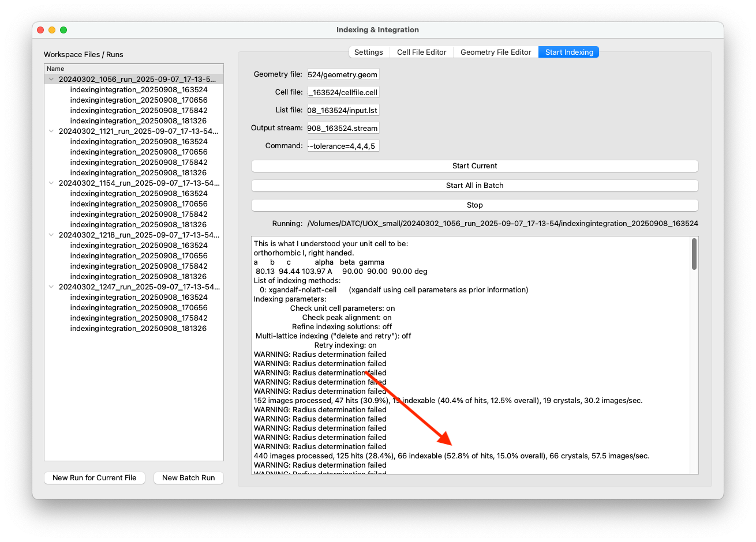Focus the Cell file input field

pyautogui.click(x=343, y=92)
